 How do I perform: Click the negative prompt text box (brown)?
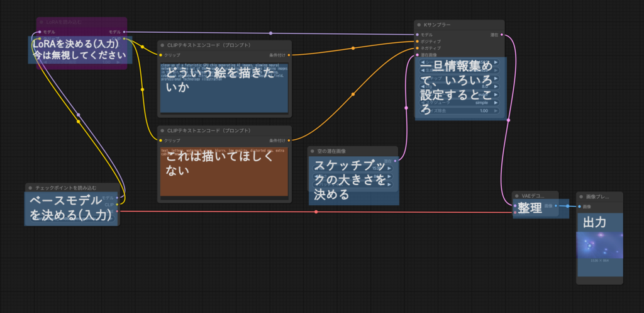pyautogui.click(x=224, y=171)
